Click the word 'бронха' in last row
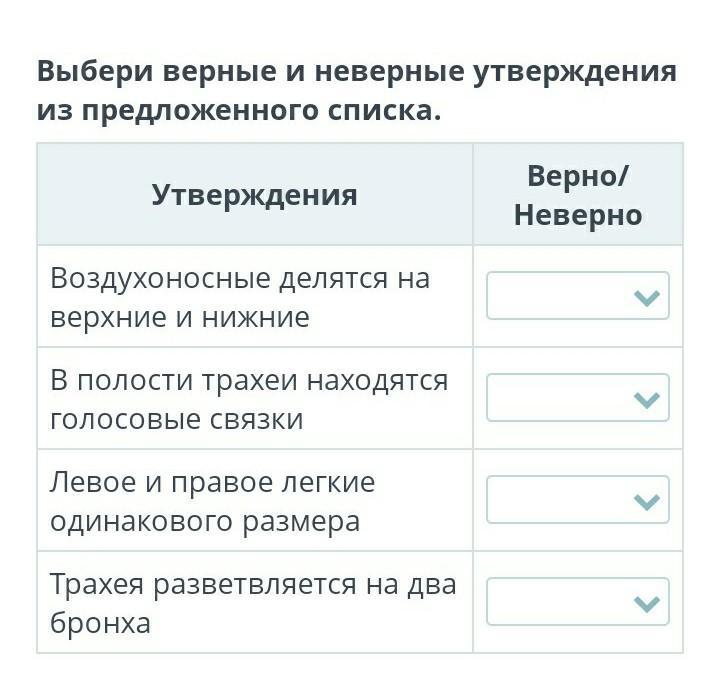Viewport: 720px width, 697px height. (x=100, y=623)
